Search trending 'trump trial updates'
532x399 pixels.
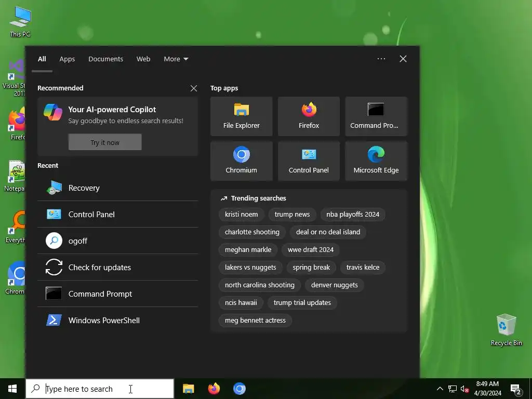[x=302, y=303]
